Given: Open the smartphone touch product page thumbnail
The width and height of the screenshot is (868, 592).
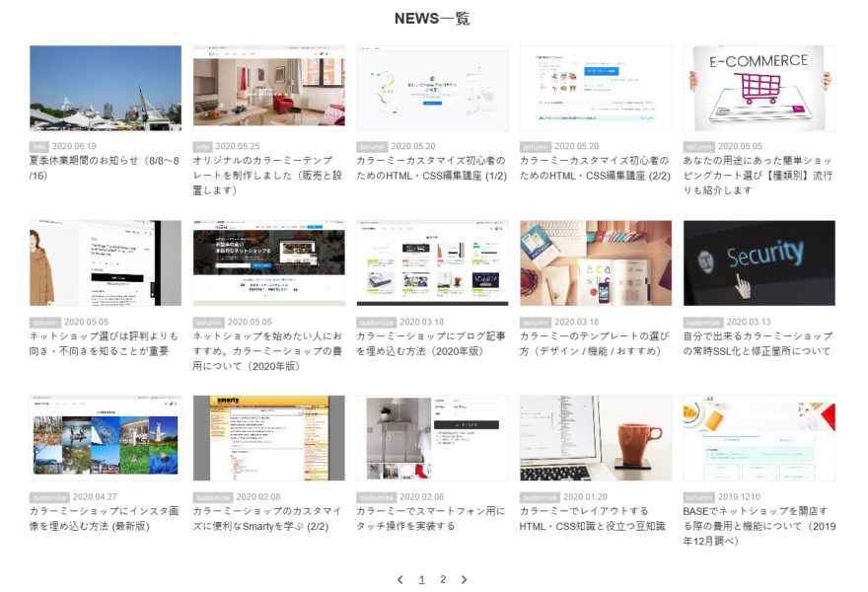Looking at the screenshot, I should tap(432, 438).
